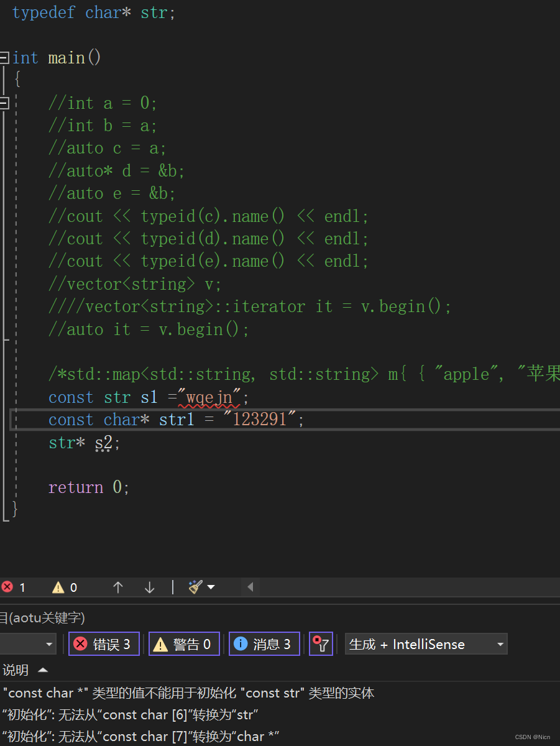560x746 pixels.
Task: Click the comment //auto e = &b;
Action: coord(112,193)
